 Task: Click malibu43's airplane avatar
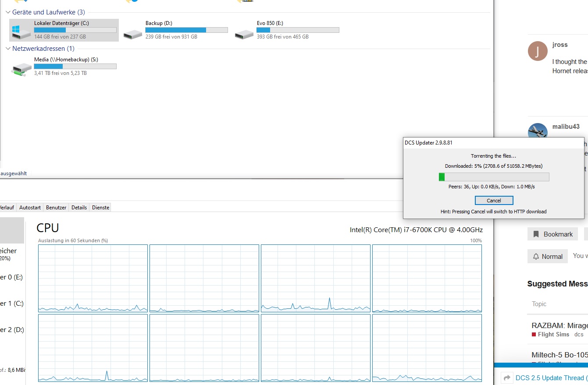click(x=538, y=132)
